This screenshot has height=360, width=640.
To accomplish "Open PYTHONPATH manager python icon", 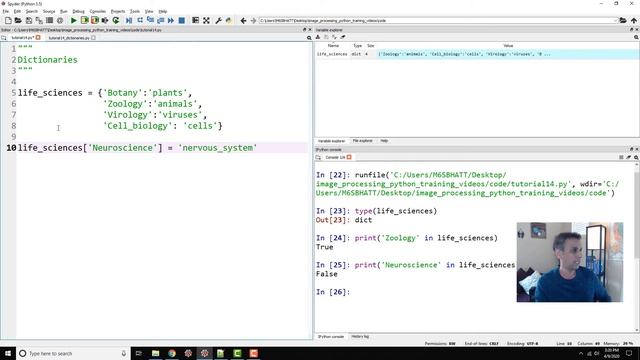I will 229,20.
